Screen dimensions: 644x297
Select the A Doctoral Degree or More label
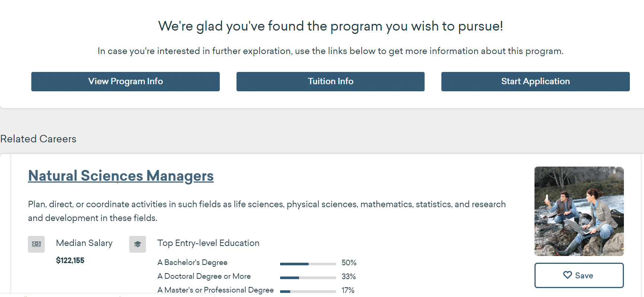[204, 276]
